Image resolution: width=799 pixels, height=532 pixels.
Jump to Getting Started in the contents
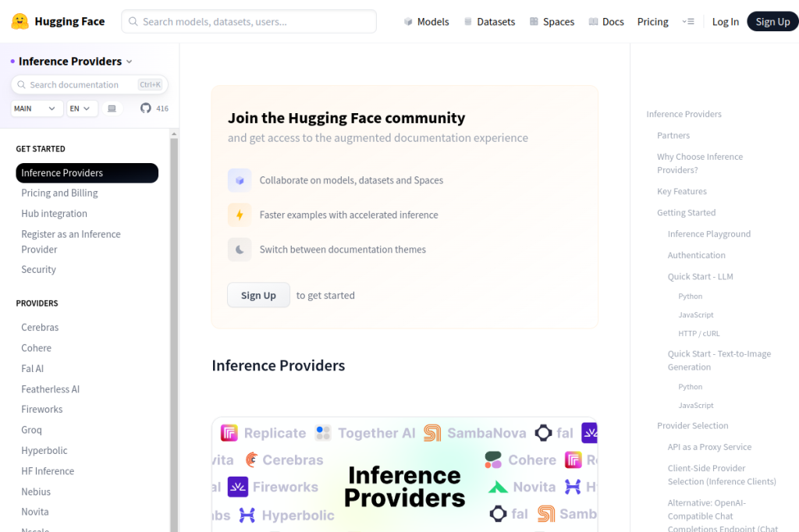686,213
